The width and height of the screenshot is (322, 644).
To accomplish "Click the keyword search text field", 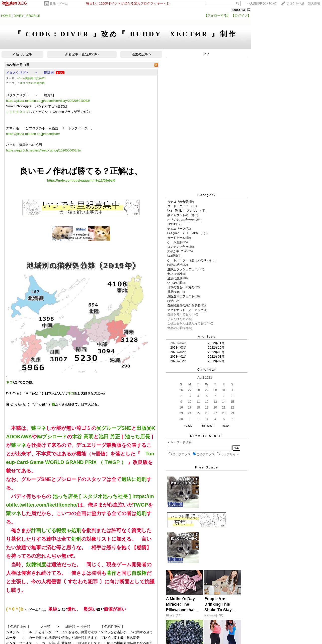I will [x=200, y=448].
